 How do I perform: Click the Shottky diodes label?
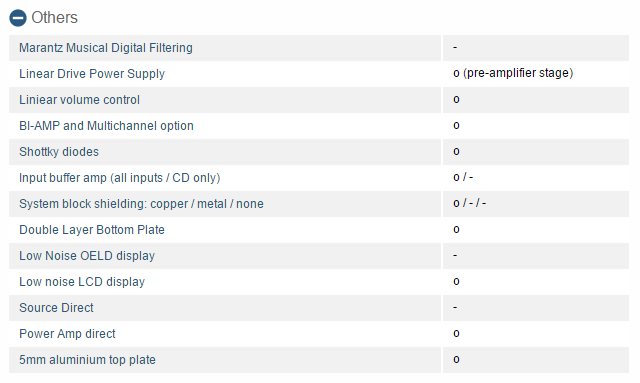59,152
